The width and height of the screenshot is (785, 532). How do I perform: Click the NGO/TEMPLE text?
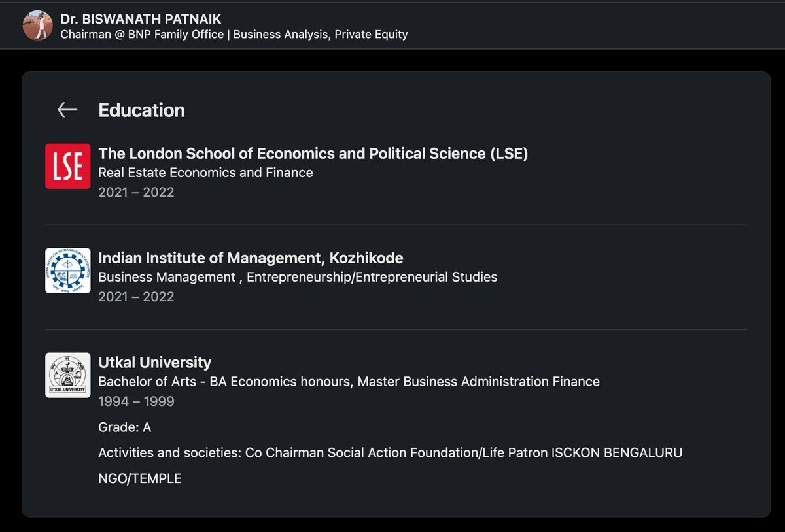click(139, 478)
